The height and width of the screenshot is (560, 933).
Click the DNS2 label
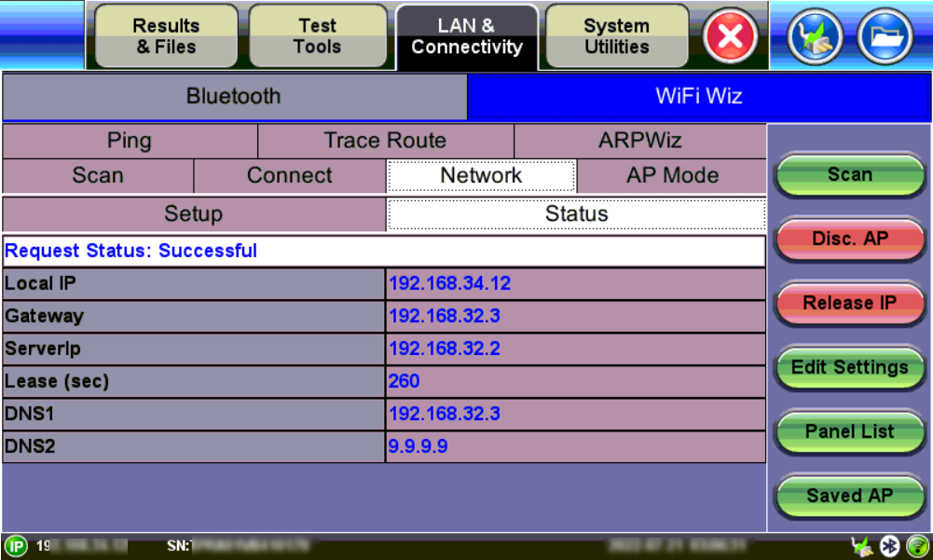pyautogui.click(x=31, y=446)
